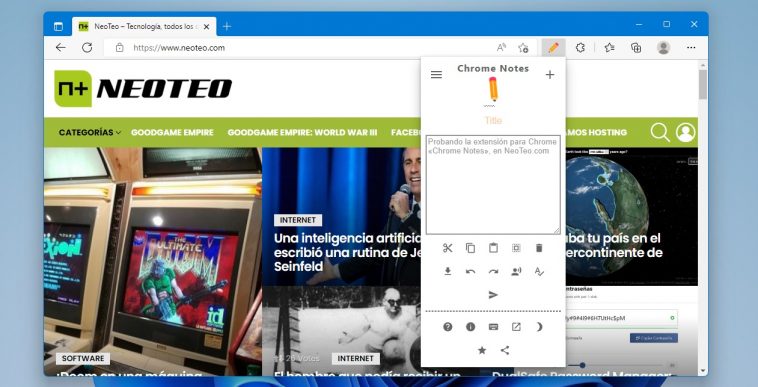Delete the note with trash icon
The width and height of the screenshot is (758, 387).
point(539,248)
